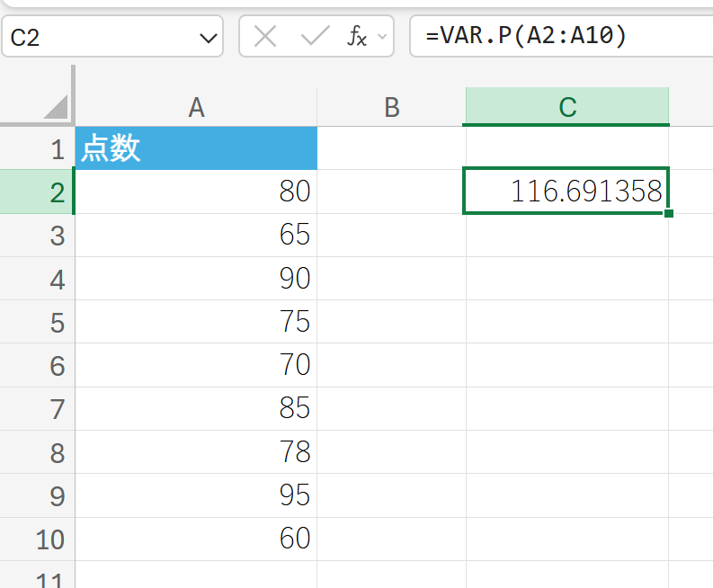Open the small dropdown beside the fx icon
This screenshot has width=713, height=588.
pyautogui.click(x=383, y=37)
